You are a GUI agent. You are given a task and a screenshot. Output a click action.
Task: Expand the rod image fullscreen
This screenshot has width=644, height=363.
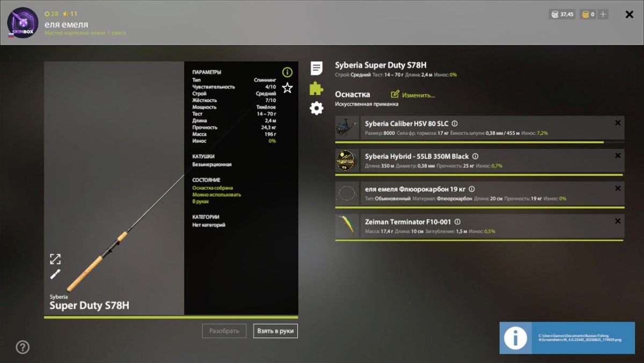[55, 259]
